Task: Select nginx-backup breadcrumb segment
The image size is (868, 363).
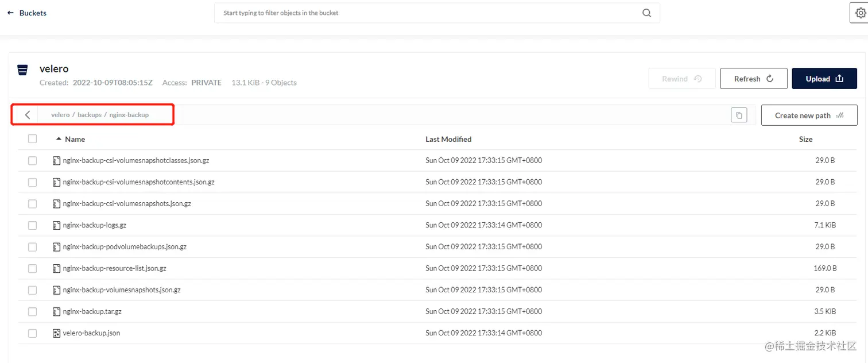Action: [129, 115]
